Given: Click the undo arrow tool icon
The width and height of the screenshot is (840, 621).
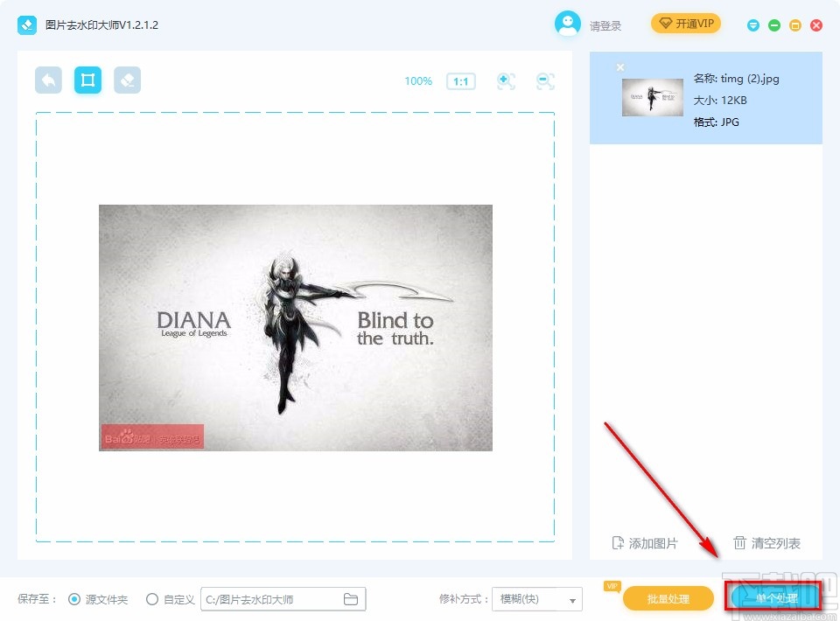Looking at the screenshot, I should coord(48,80).
